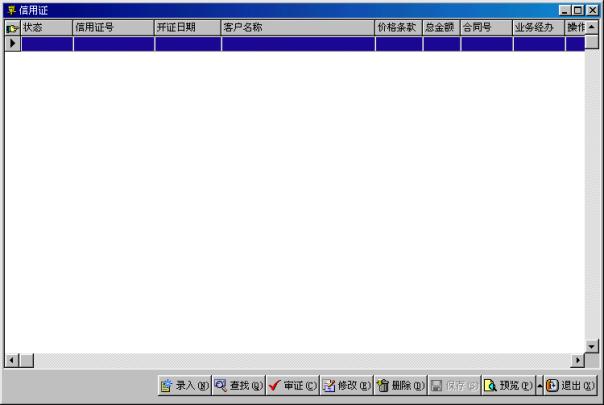604x405 pixels.
Task: Click the horizontal scrollbar left arrow
Action: pos(12,360)
